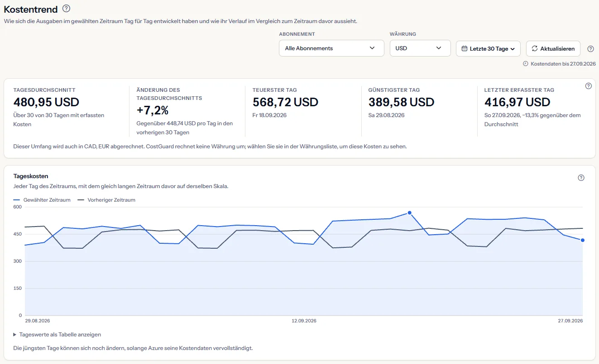The width and height of the screenshot is (599, 364).
Task: Open the help icon in the Tageskosten card
Action: click(x=581, y=178)
